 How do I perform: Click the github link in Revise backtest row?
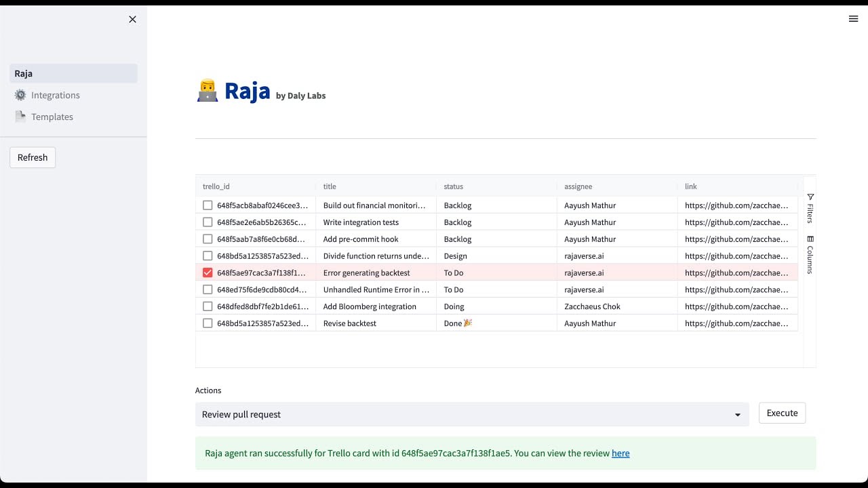point(737,323)
